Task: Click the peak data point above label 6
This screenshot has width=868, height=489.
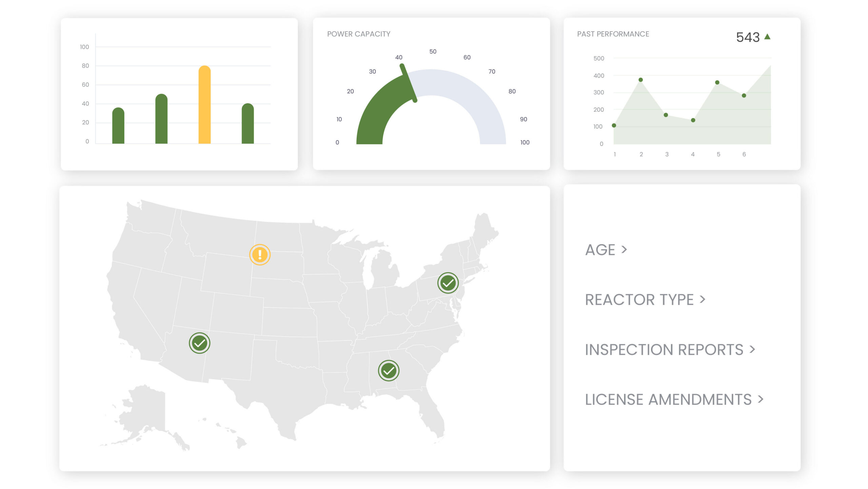Action: (744, 96)
